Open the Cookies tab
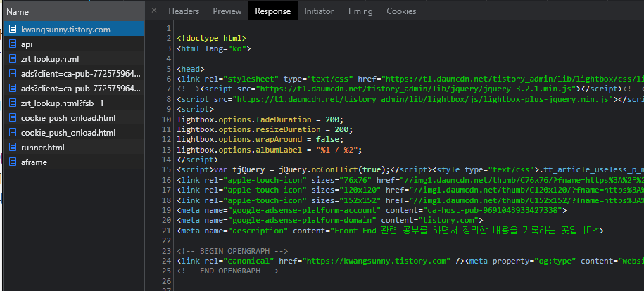Viewport: 644px width, 291px height. pos(401,11)
